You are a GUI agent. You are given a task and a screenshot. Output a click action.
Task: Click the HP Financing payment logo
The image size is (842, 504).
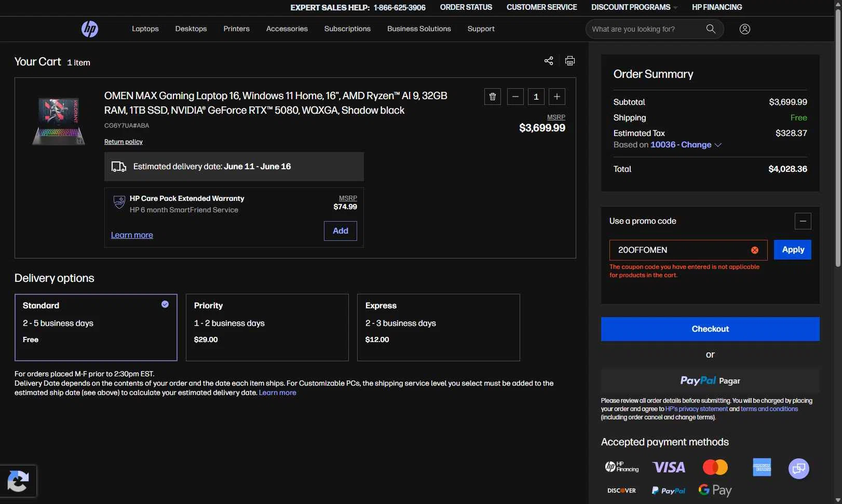[x=622, y=467]
